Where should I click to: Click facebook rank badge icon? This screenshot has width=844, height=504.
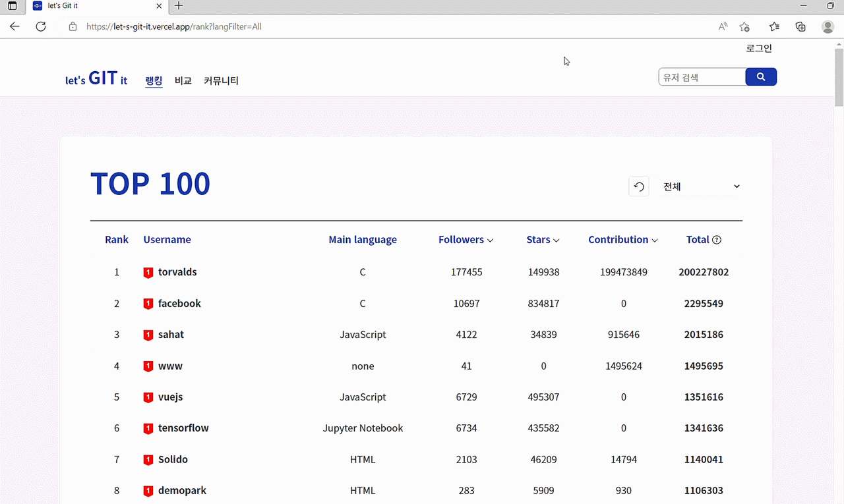[148, 304]
